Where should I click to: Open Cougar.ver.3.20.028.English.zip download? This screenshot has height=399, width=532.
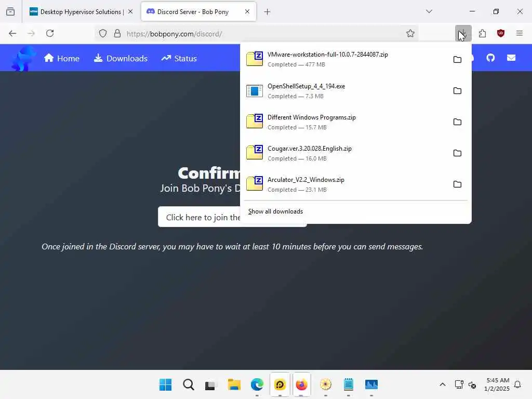point(344,153)
